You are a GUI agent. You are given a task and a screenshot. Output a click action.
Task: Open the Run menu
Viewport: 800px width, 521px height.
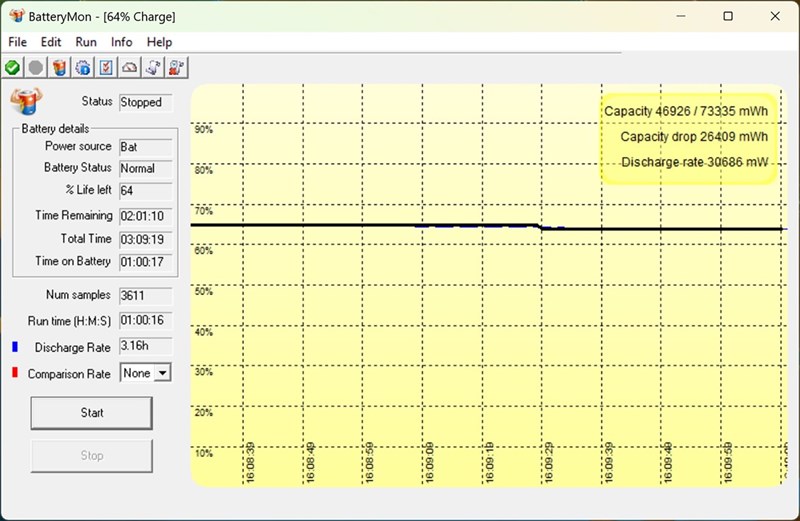(x=86, y=42)
